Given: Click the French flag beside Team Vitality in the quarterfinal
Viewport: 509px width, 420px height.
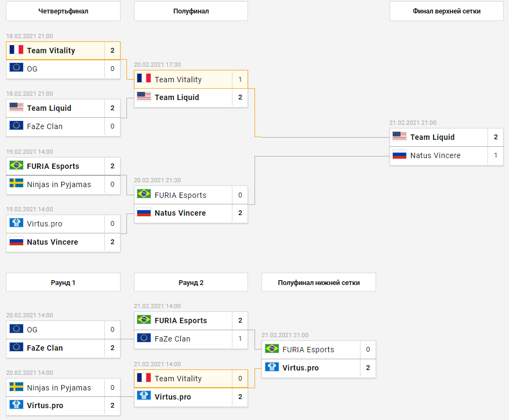Looking at the screenshot, I should coord(16,49).
